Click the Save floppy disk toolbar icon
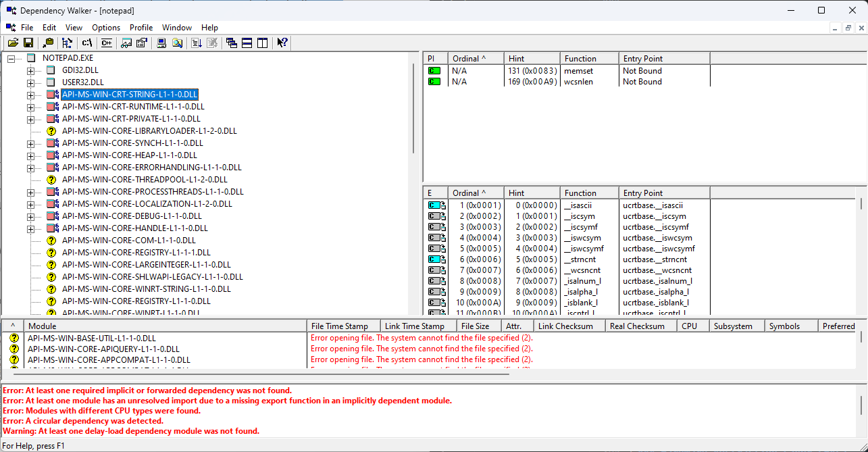 28,43
